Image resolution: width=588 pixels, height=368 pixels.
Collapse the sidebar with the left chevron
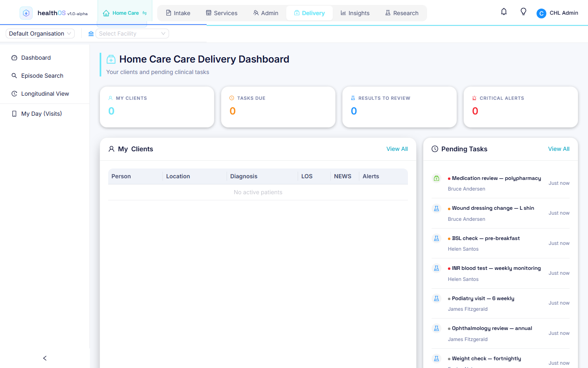[x=45, y=358]
